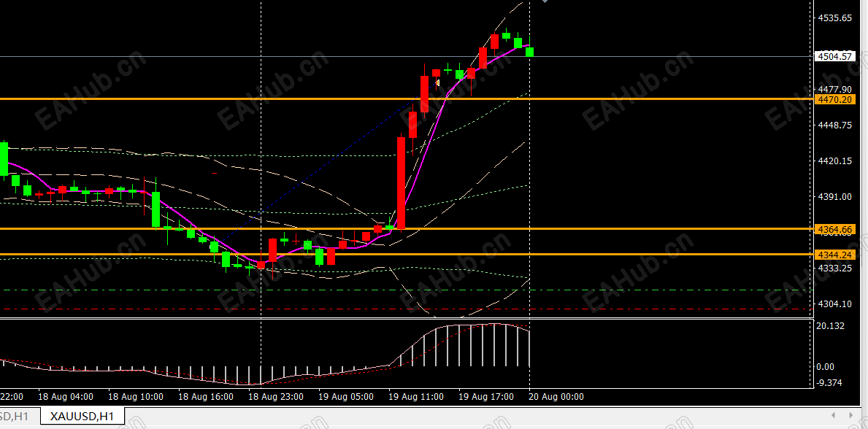Click the 18 Aug 23:00 time label
This screenshot has width=868, height=429.
[x=276, y=397]
